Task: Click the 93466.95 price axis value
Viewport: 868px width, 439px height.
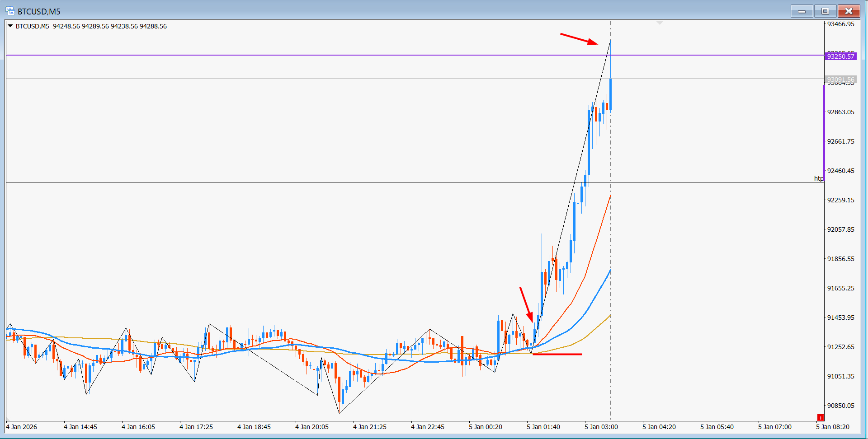Action: 841,24
